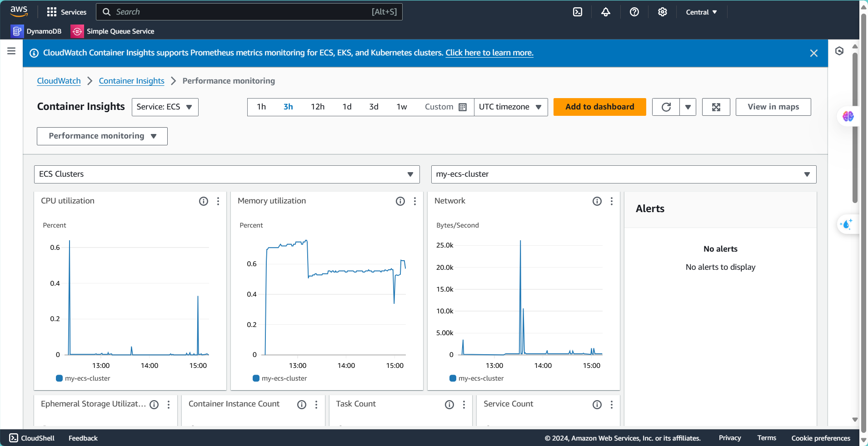868x446 pixels.
Task: Open Network widget actions menu
Action: pos(612,201)
